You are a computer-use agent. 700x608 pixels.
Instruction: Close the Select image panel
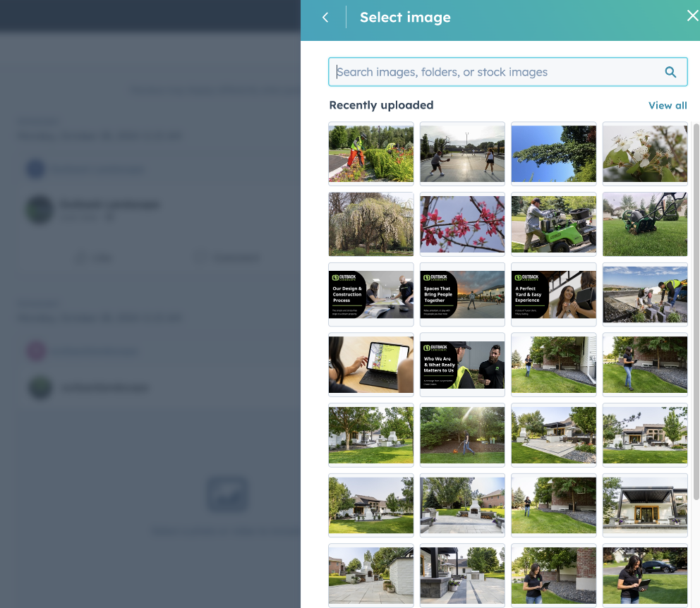(692, 16)
